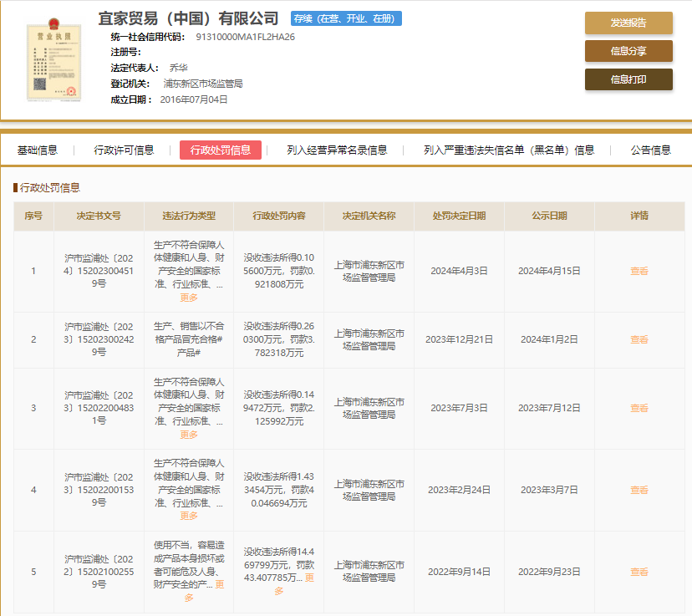Click the penalty text 没收违法所得0.149472万元
Screen dimensions: 692x616
click(x=279, y=401)
